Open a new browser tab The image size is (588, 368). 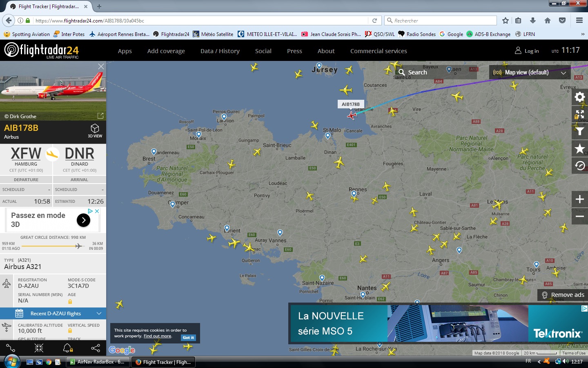99,7
